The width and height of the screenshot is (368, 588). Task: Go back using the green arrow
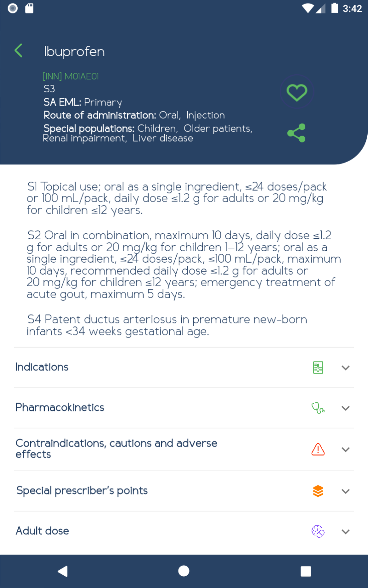[19, 50]
